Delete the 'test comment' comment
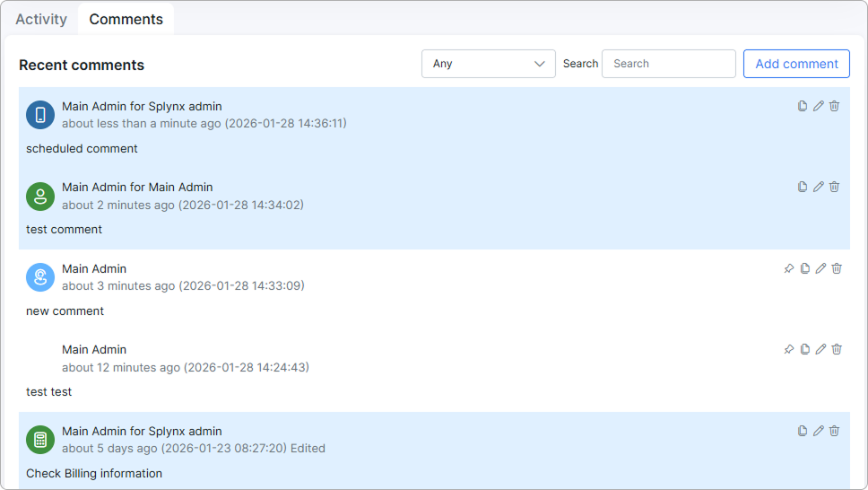 point(834,187)
